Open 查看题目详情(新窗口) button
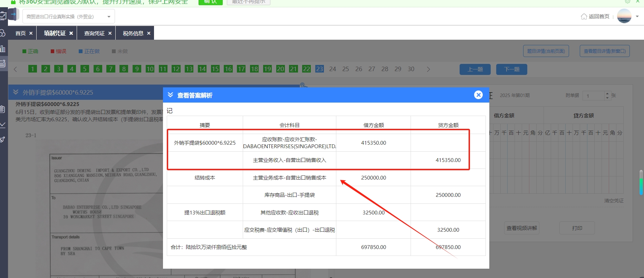 click(x=605, y=51)
